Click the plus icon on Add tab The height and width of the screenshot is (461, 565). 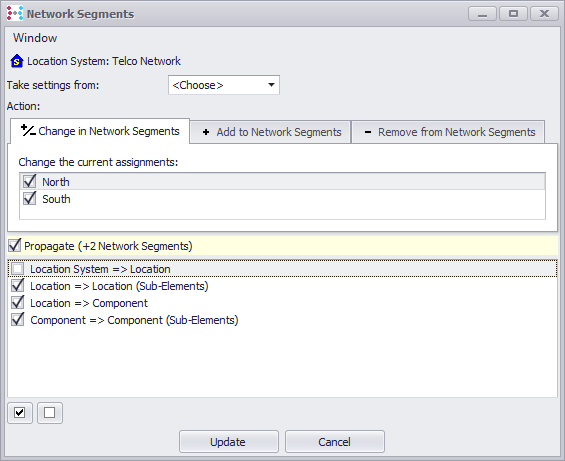click(x=206, y=132)
